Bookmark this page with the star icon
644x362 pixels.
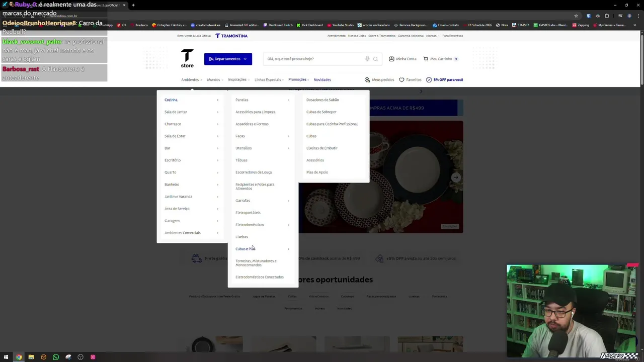[576, 16]
